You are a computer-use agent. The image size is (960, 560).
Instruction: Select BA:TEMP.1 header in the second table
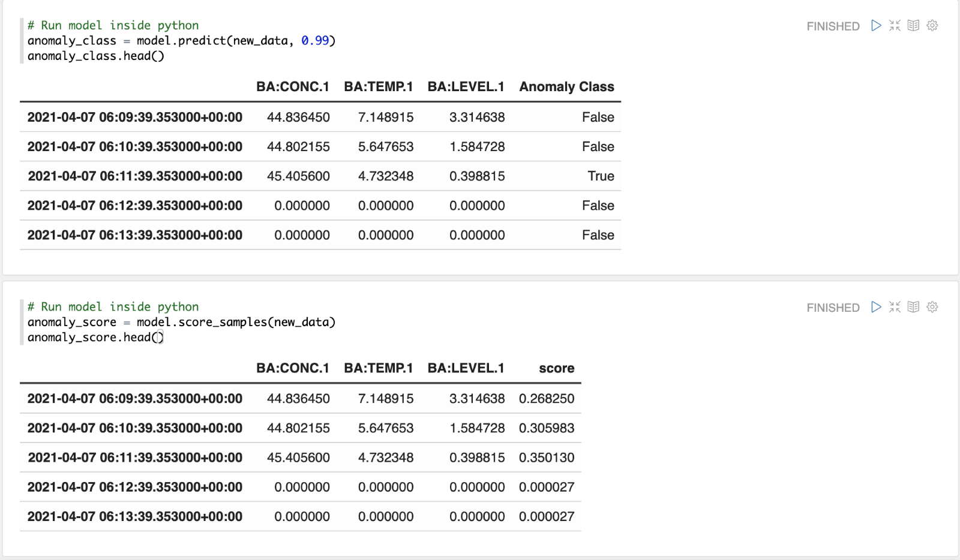(378, 368)
